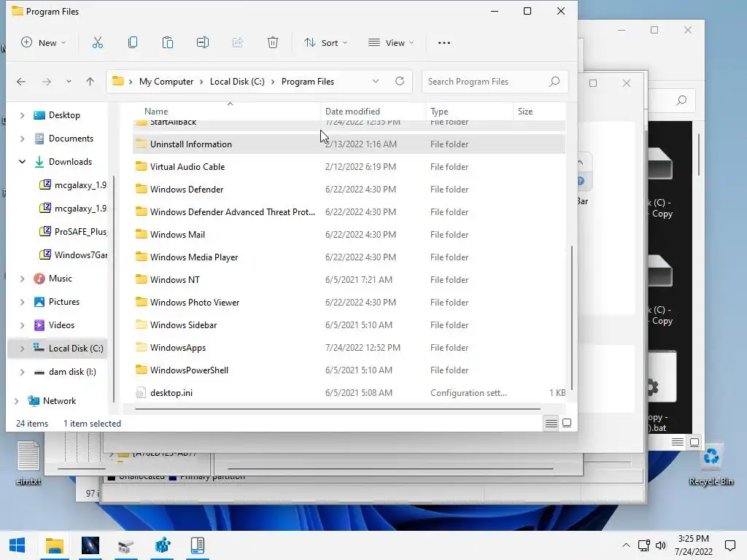747x560 pixels.
Task: Open the Sort dropdown
Action: 326,43
